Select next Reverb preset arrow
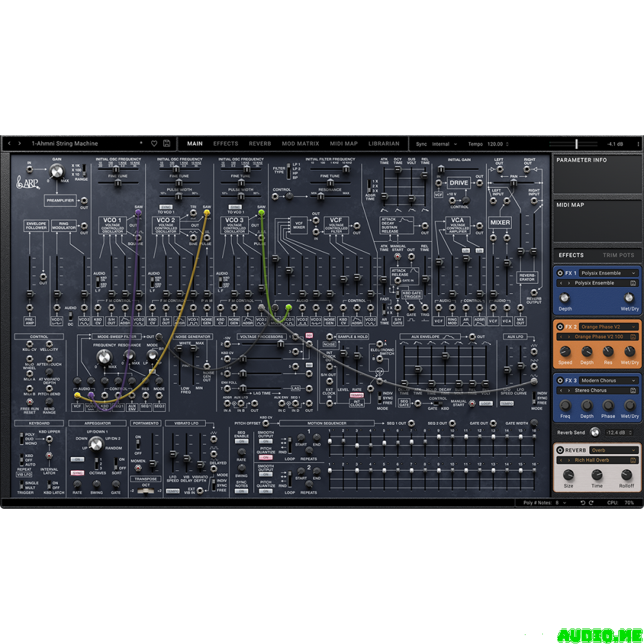This screenshot has height=644, width=644. coord(569,460)
